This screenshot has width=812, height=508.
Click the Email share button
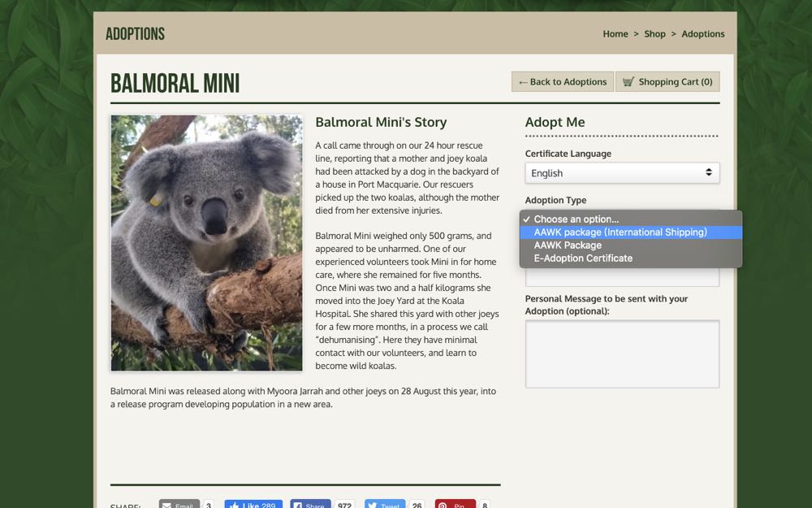[179, 504]
